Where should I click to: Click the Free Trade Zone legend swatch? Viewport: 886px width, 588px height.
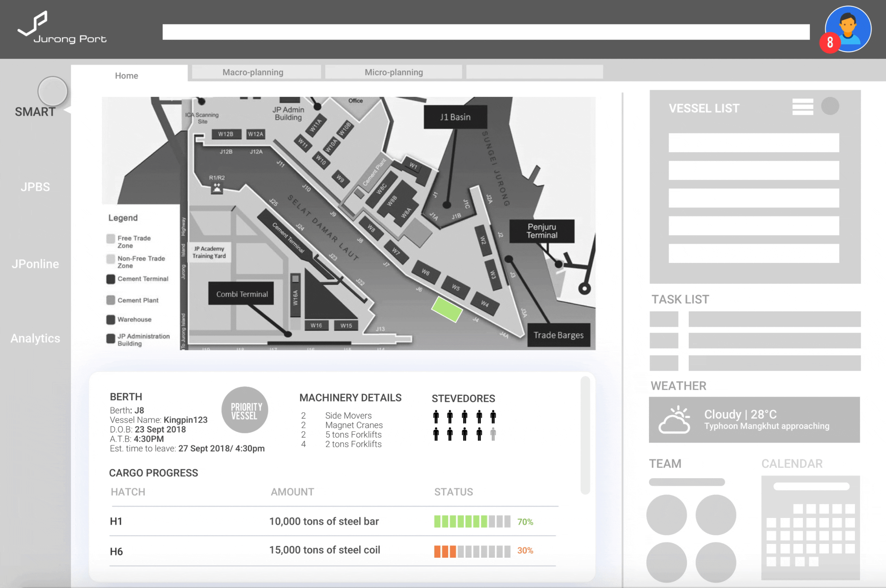click(x=111, y=239)
